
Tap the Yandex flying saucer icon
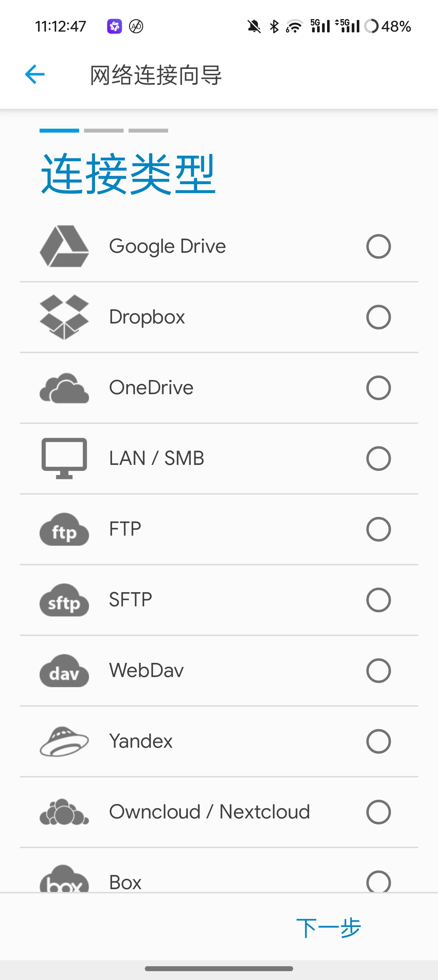[64, 741]
